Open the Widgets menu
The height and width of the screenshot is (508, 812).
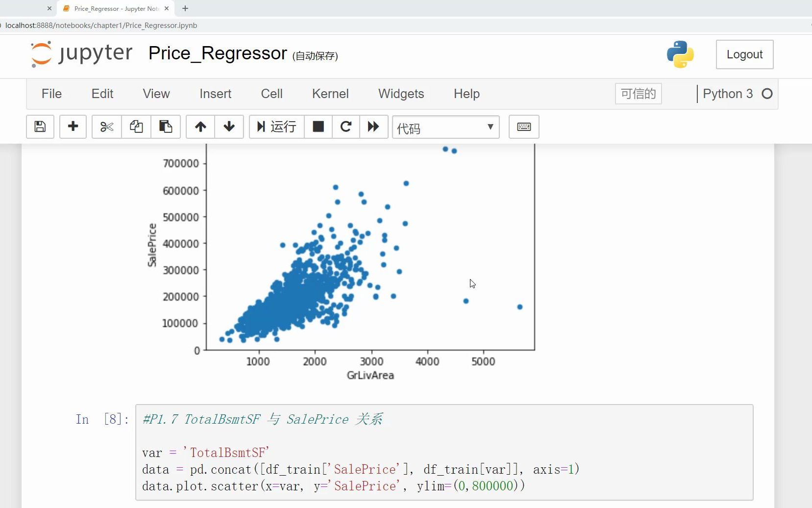[x=401, y=94]
